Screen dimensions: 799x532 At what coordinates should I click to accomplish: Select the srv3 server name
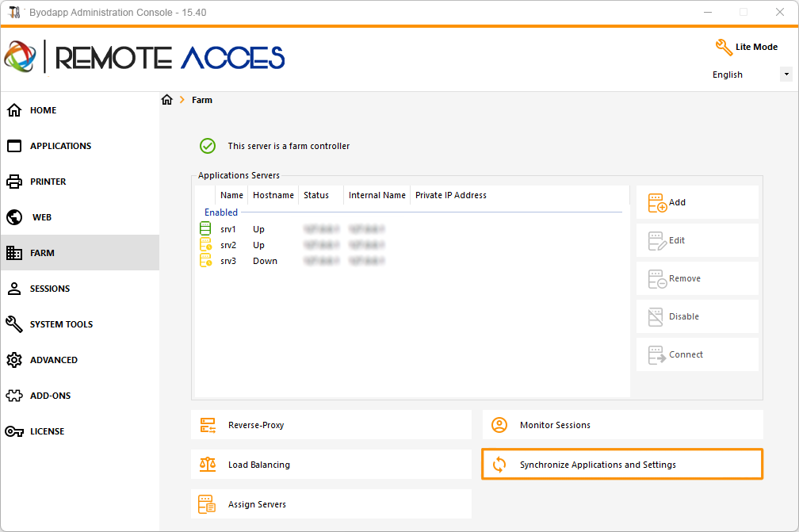[228, 261]
